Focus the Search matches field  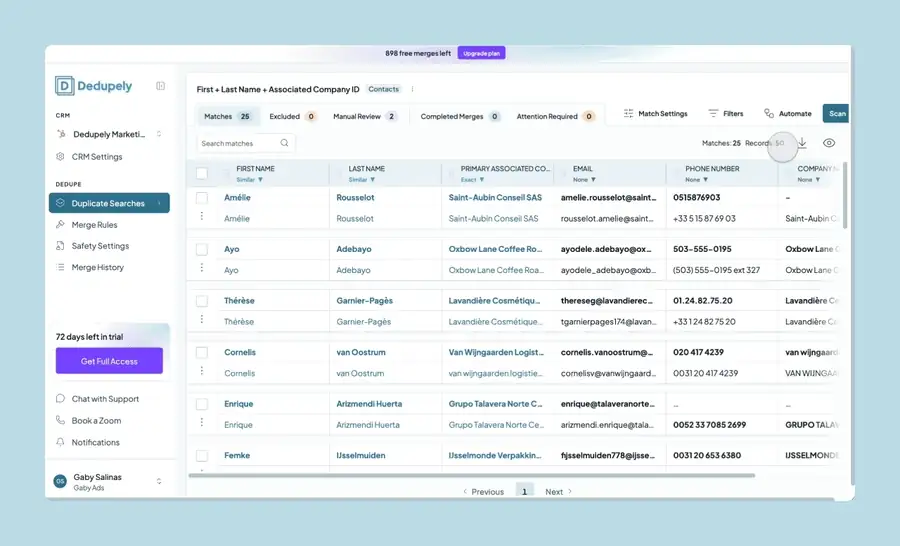[246, 143]
